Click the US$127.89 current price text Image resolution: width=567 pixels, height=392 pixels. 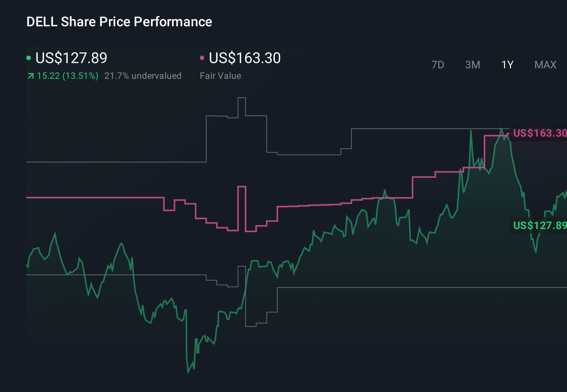71,58
